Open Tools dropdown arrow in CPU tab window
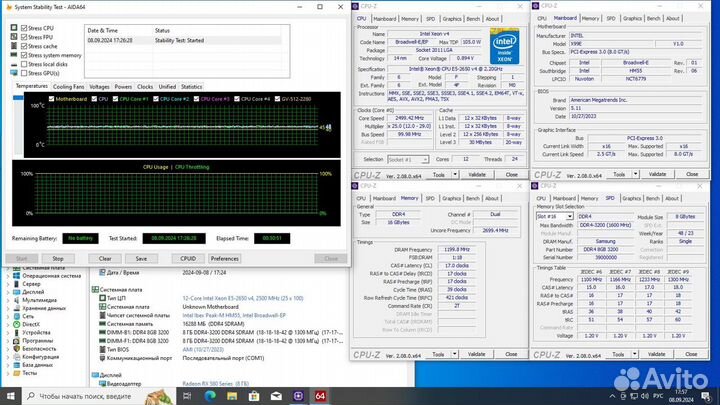720x405 pixels. [x=455, y=174]
